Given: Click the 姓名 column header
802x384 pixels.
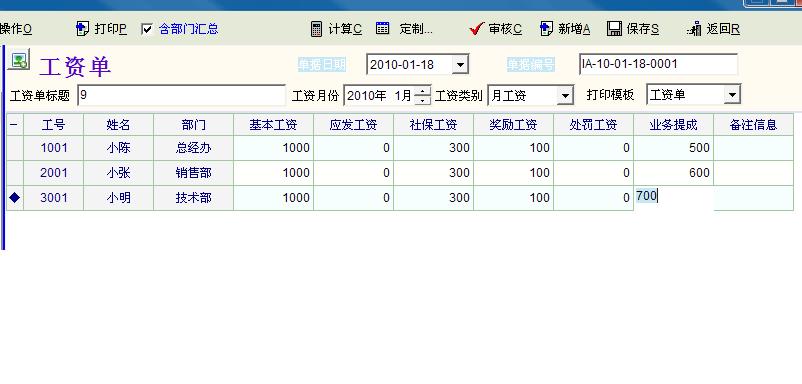Looking at the screenshot, I should (119, 125).
